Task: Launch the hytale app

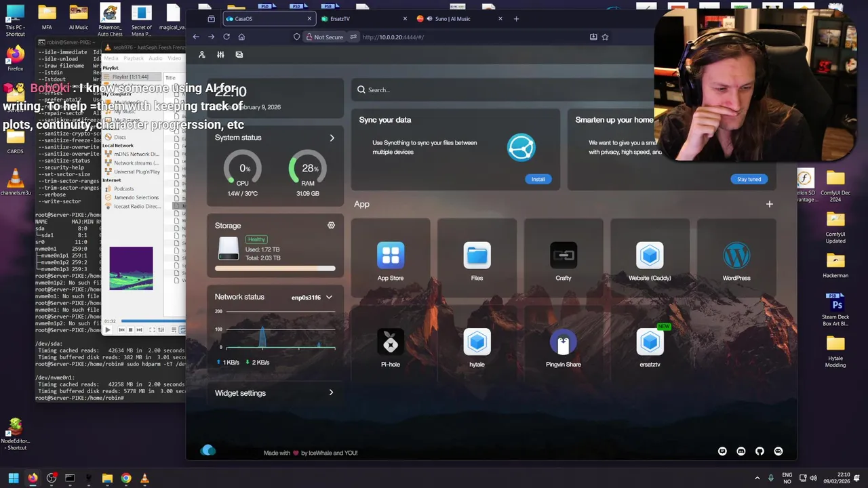Action: coord(477,342)
